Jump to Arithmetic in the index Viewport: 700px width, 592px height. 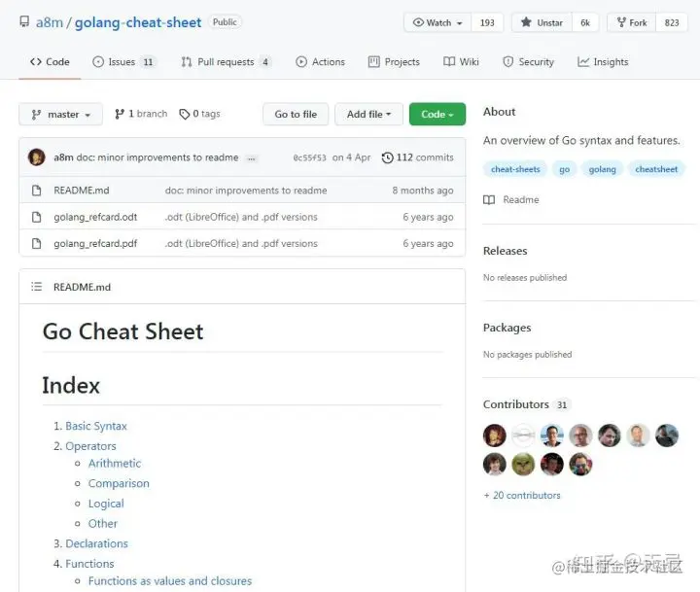click(115, 464)
